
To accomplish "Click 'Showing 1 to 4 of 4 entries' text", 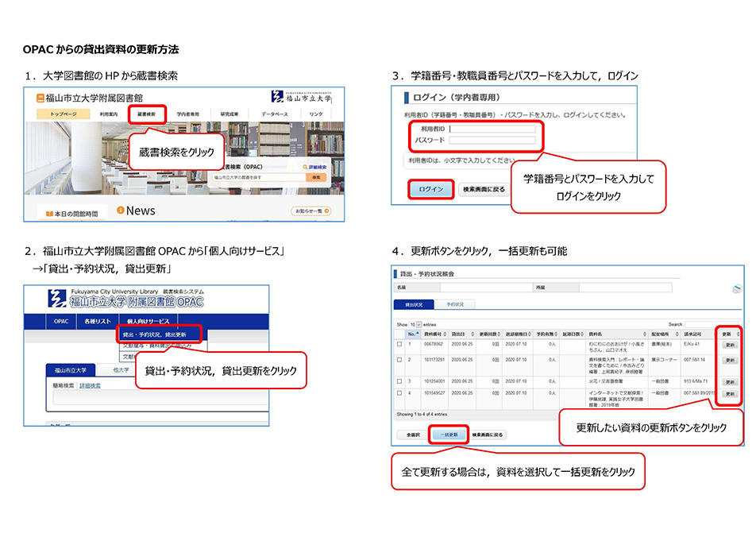I will click(422, 414).
